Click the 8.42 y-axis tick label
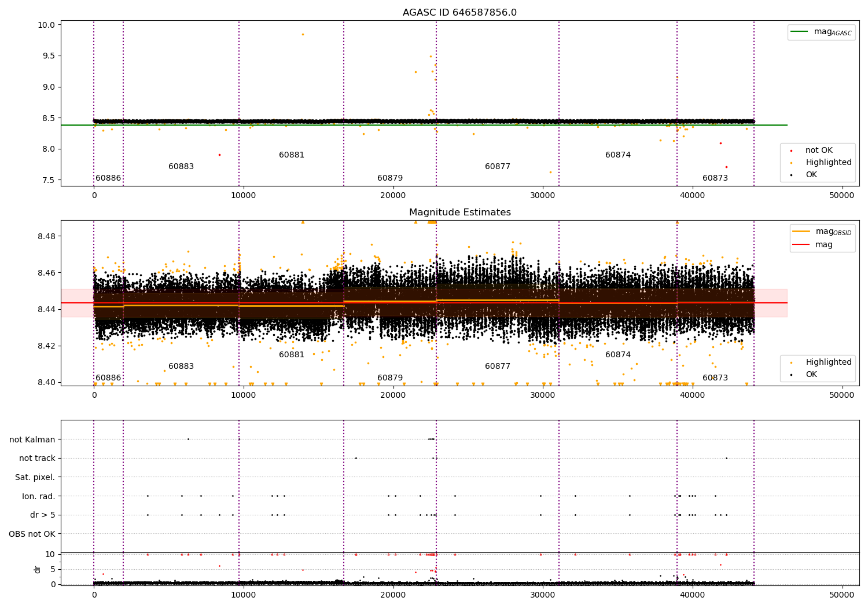This screenshot has width=868, height=608. point(46,346)
